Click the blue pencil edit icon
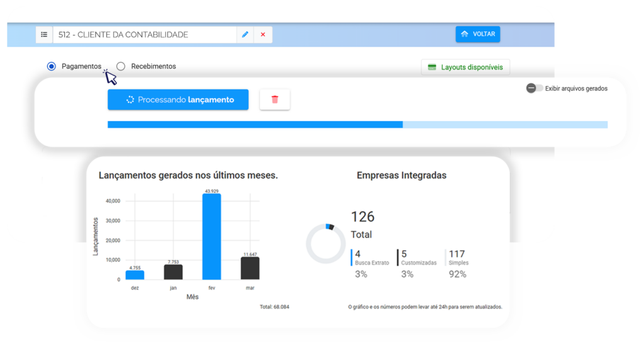The image size is (644, 345). [245, 35]
